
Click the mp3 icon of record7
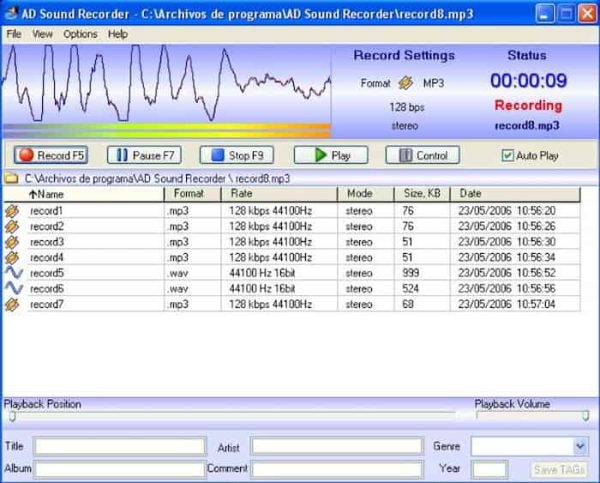tap(12, 305)
